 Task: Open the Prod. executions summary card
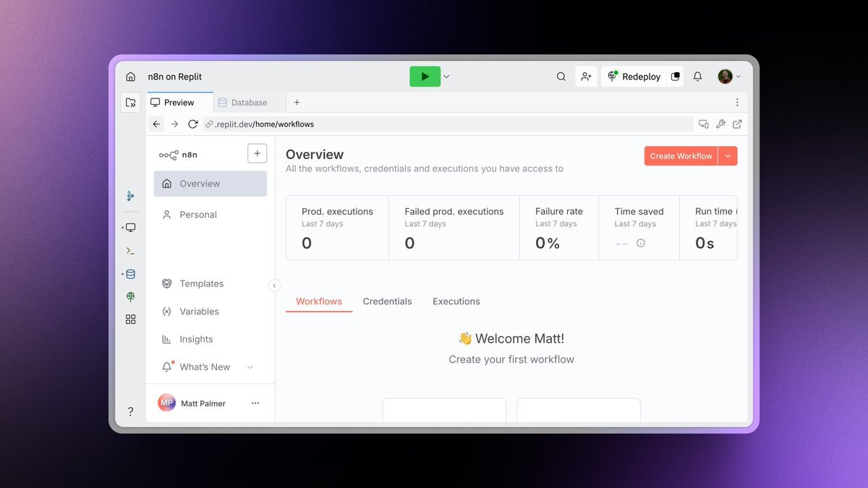coord(337,228)
